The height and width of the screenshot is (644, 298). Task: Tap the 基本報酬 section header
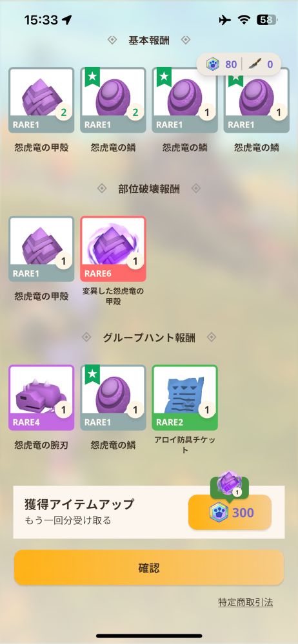tap(148, 40)
